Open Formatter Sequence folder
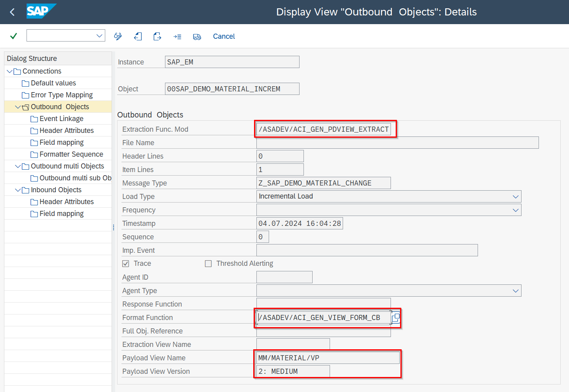569x392 pixels. pos(71,154)
